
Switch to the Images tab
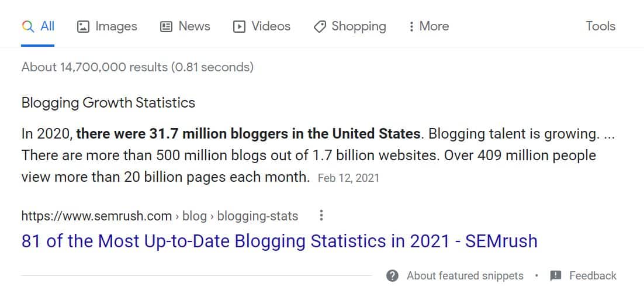(x=107, y=27)
